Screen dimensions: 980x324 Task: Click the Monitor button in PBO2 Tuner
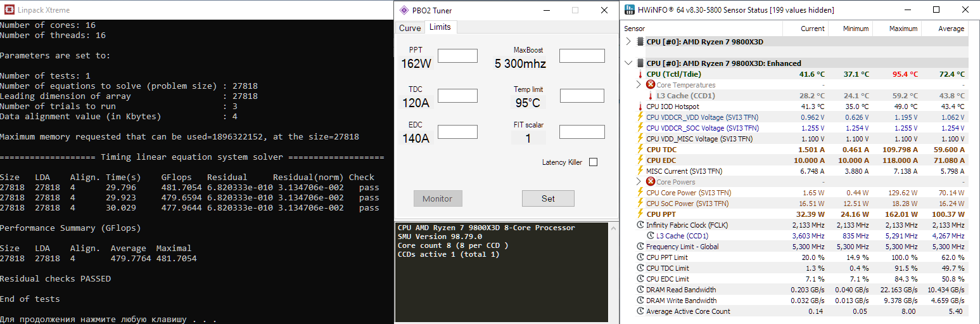(x=438, y=198)
